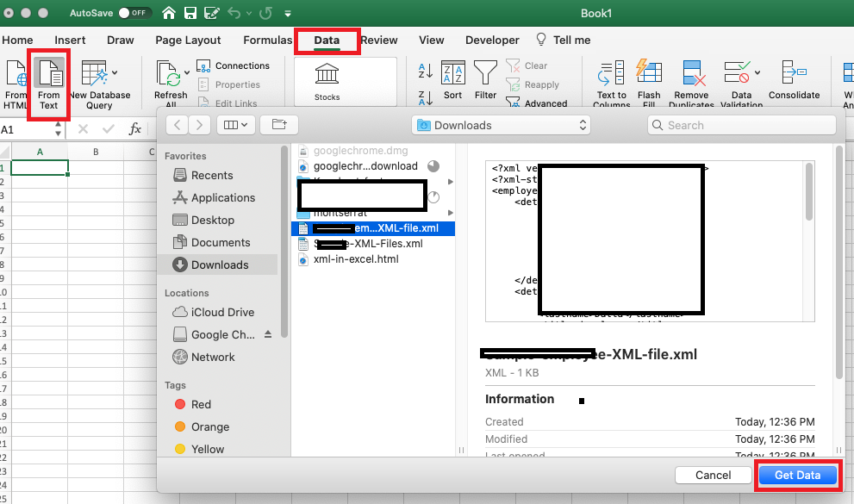854x504 pixels.
Task: Click the Save icon in title bar
Action: (190, 13)
